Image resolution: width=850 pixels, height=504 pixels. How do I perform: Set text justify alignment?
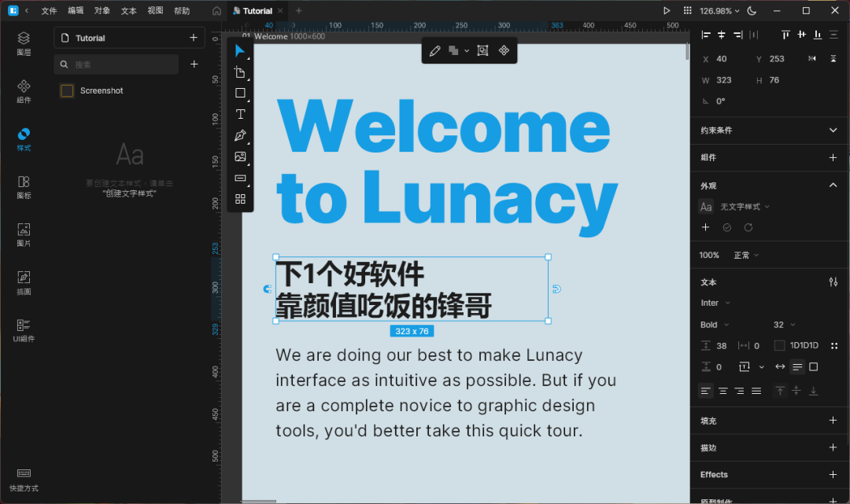point(756,391)
